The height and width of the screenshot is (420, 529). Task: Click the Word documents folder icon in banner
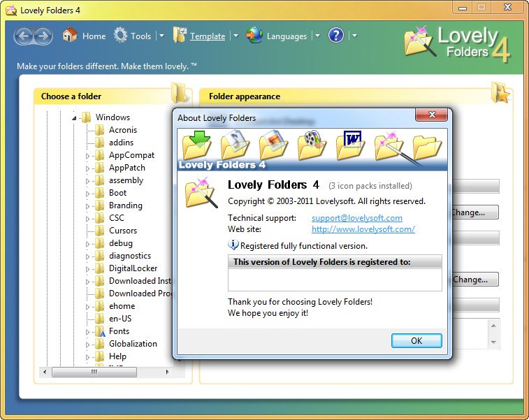click(351, 145)
